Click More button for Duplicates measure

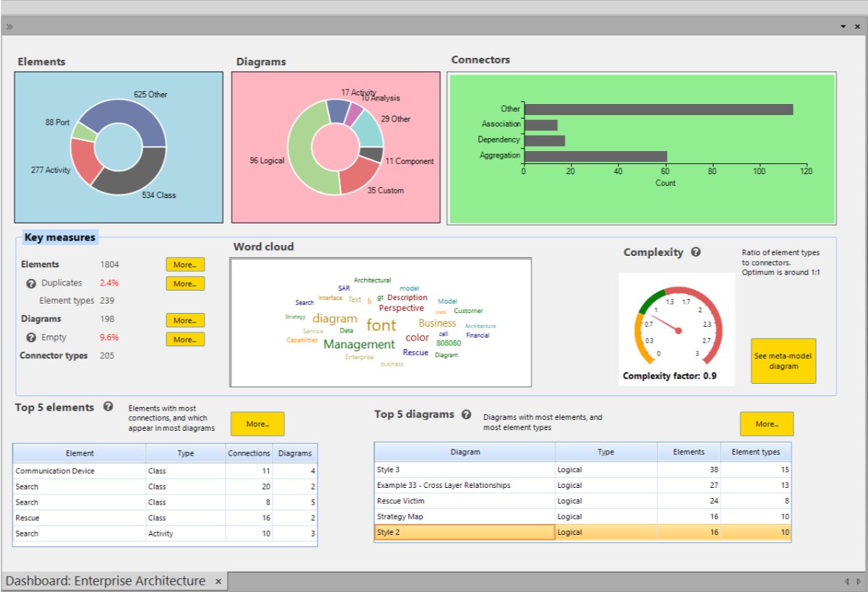[185, 283]
